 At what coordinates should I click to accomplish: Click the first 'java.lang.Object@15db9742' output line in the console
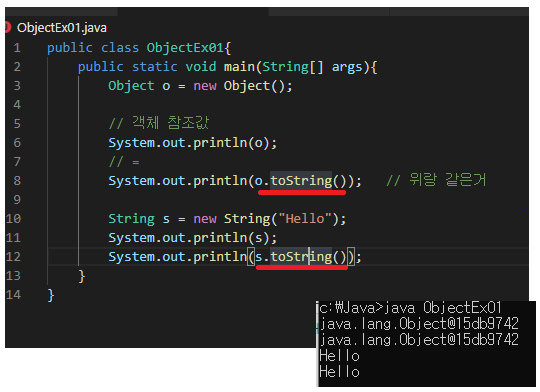pos(419,324)
